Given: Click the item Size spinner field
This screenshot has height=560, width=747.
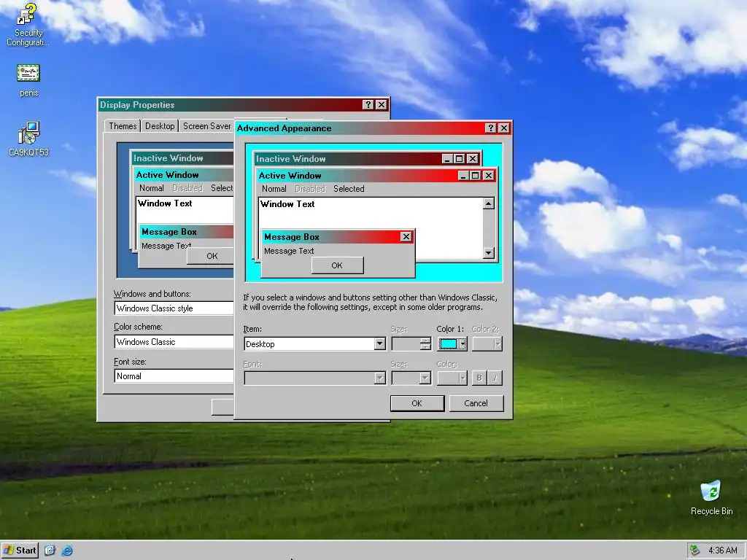Looking at the screenshot, I should pos(411,344).
